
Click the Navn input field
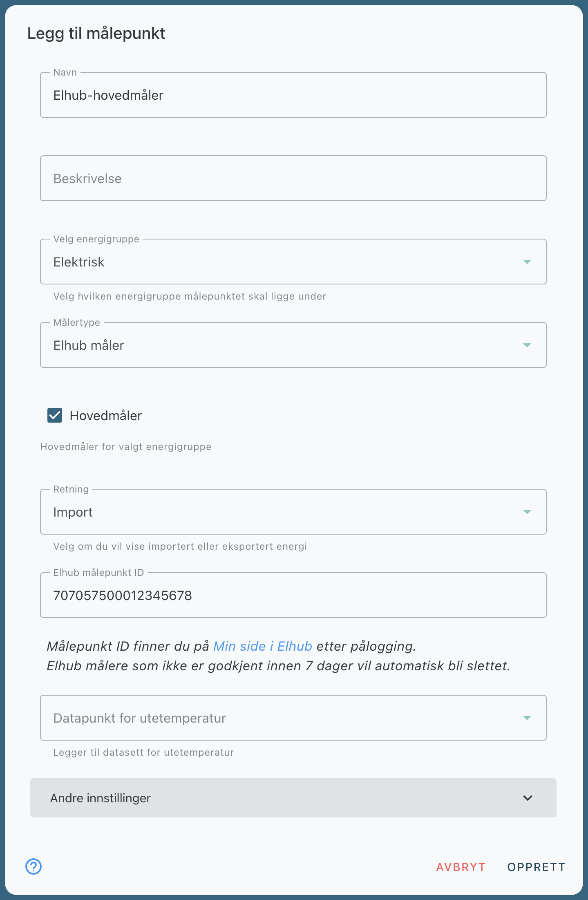tap(293, 95)
